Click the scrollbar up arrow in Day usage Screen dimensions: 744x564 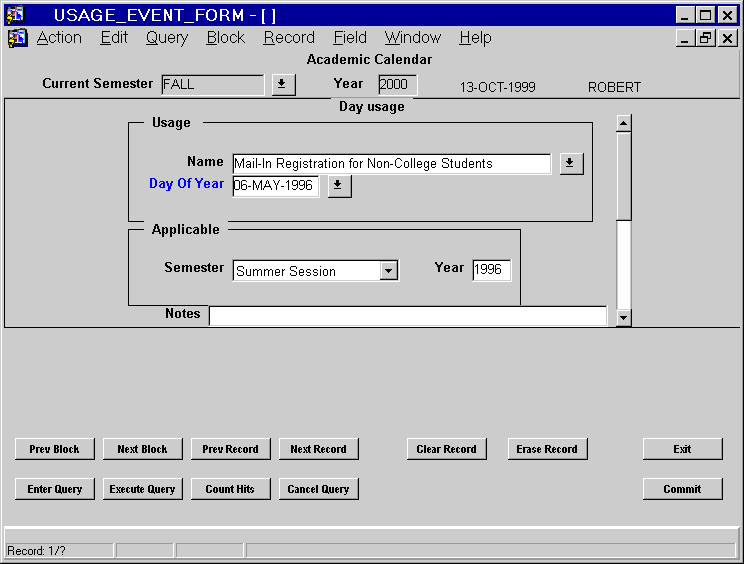click(x=623, y=124)
